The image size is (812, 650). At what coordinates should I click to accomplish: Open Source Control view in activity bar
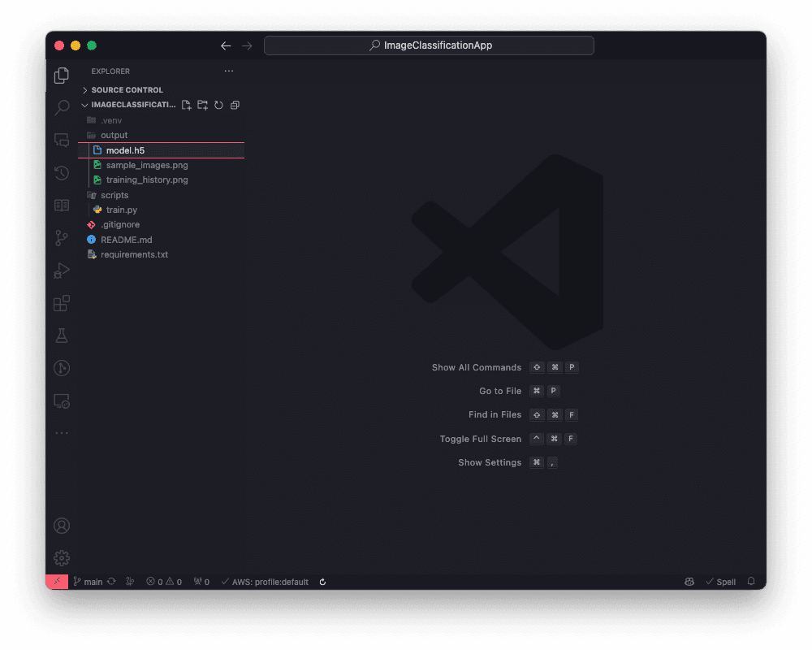62,238
